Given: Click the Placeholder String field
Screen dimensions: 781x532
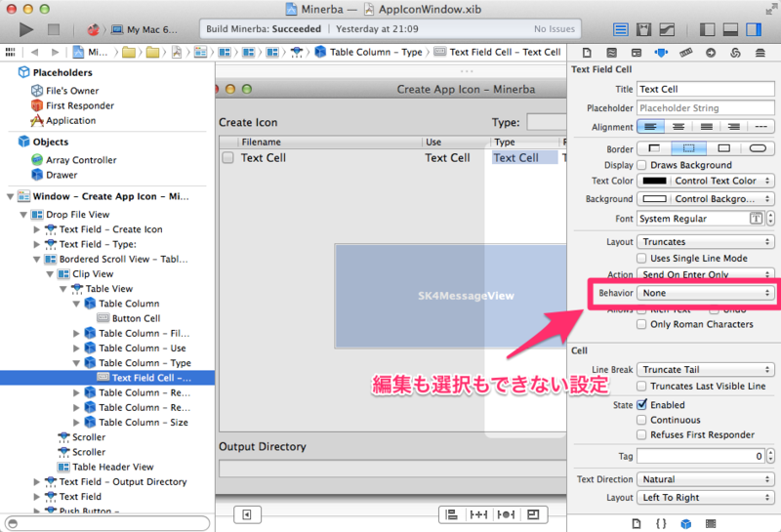Looking at the screenshot, I should point(706,108).
